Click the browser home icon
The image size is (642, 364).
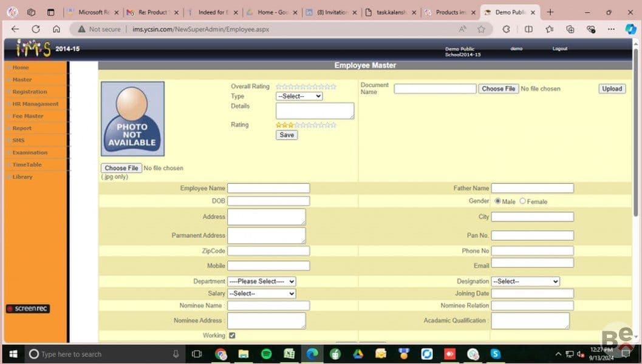tap(56, 29)
